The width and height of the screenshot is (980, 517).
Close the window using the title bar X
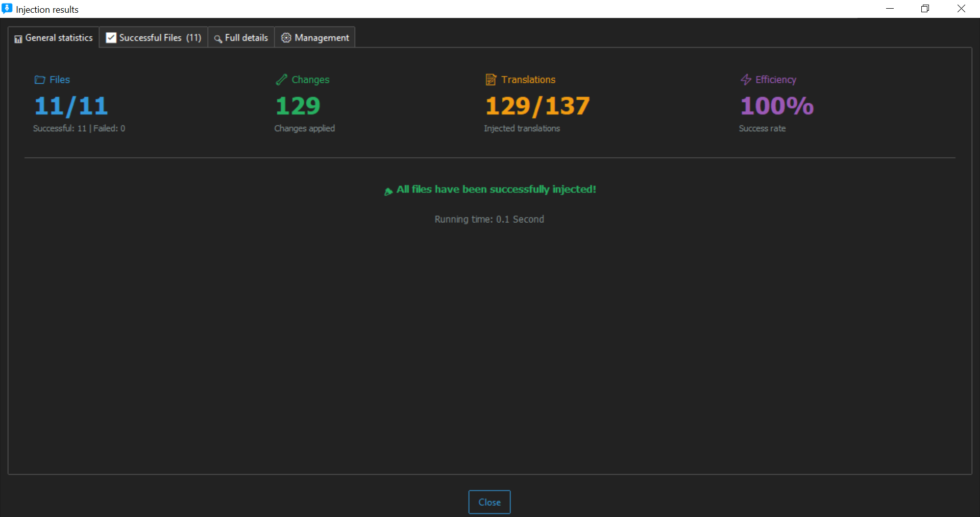[961, 9]
